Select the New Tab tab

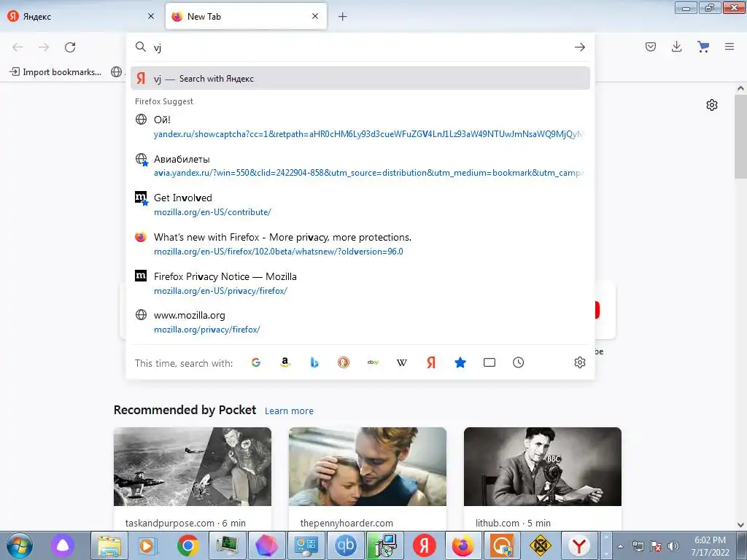[x=246, y=16]
